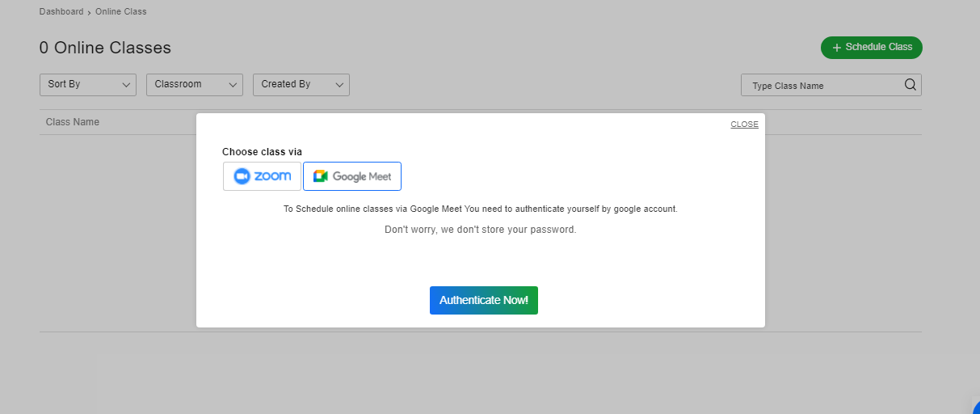Open the Sort By dropdown

88,85
